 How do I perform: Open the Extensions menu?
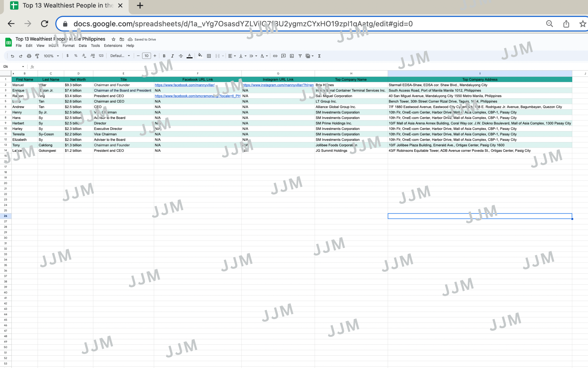click(113, 46)
